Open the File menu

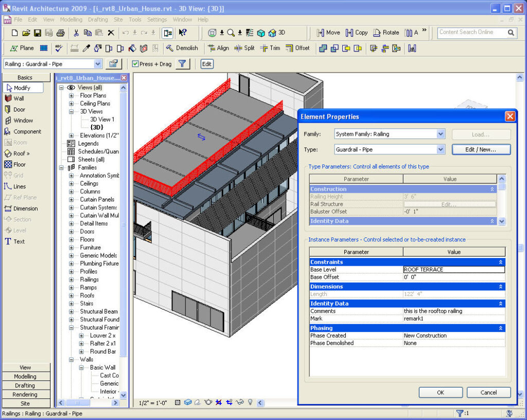click(x=18, y=20)
